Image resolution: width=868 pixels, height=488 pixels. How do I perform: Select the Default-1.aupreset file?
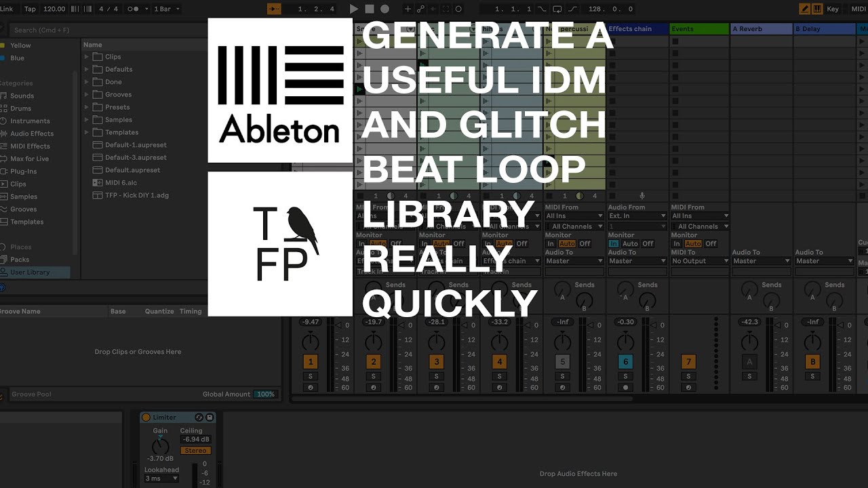click(136, 145)
